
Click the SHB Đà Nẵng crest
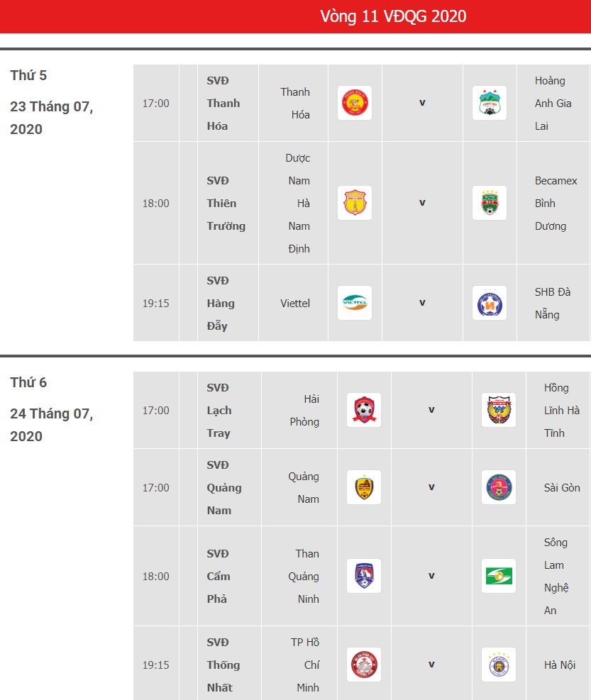click(x=489, y=303)
